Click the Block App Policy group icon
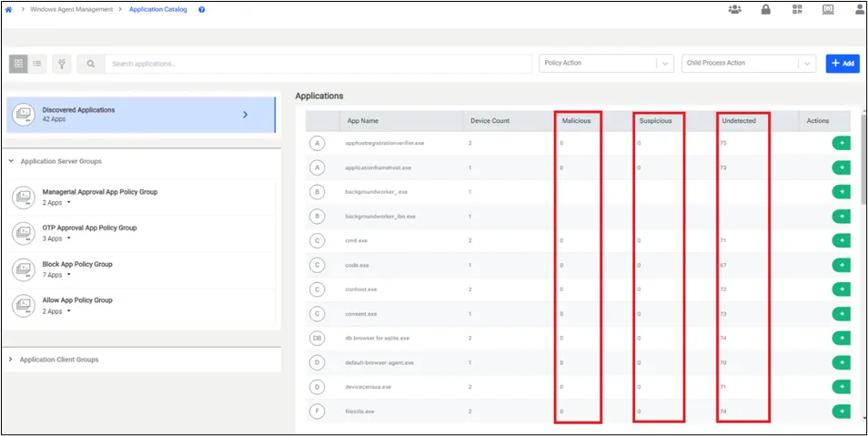This screenshot has width=868, height=436. click(x=24, y=269)
